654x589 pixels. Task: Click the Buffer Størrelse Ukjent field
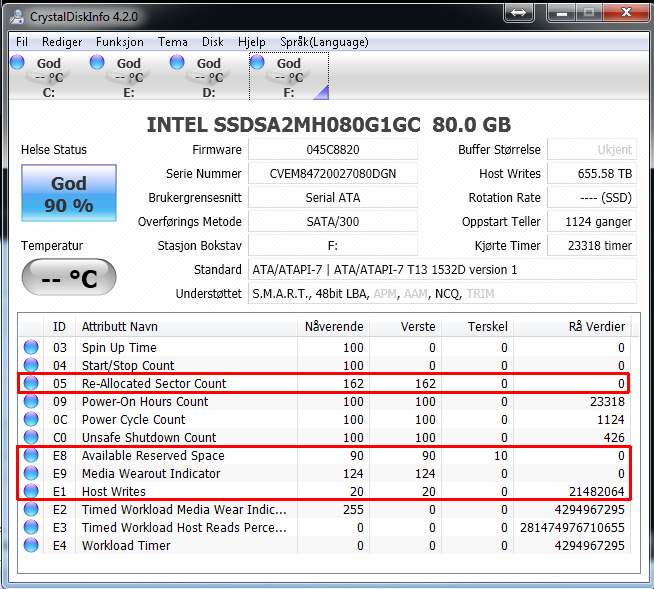[592, 149]
